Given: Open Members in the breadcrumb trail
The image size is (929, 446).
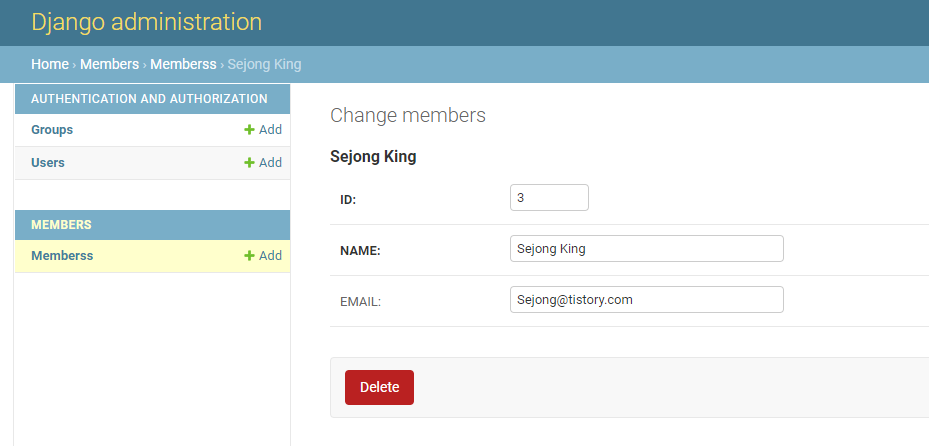Looking at the screenshot, I should [x=110, y=64].
